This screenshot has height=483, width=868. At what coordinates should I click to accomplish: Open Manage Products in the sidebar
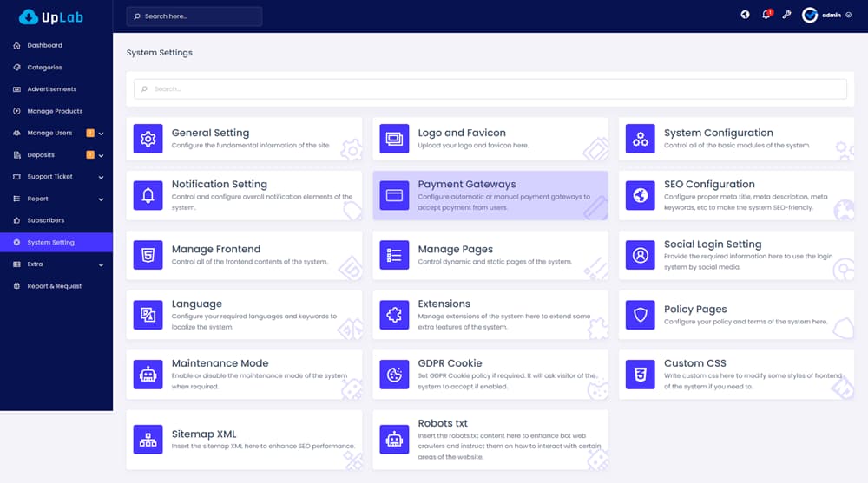click(x=56, y=111)
